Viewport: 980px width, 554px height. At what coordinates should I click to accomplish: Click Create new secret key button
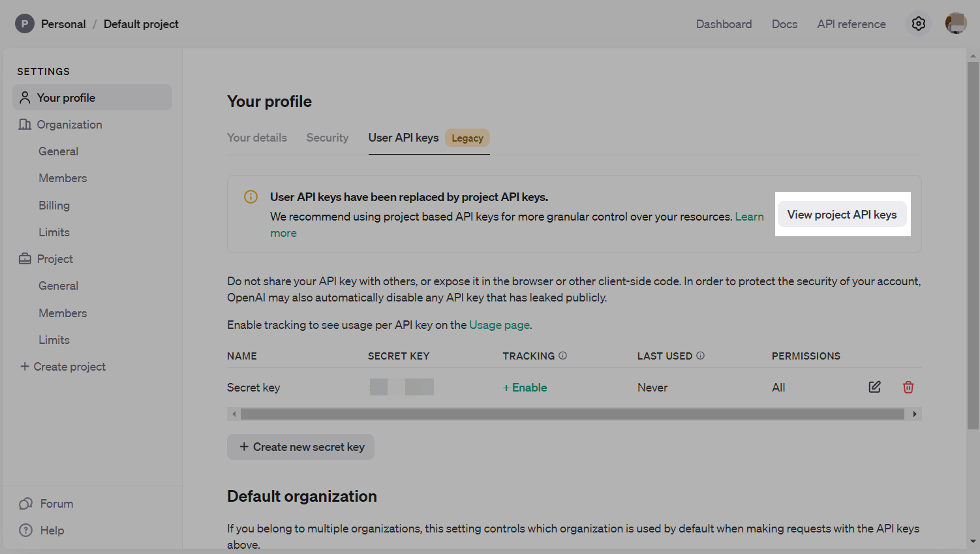click(301, 447)
